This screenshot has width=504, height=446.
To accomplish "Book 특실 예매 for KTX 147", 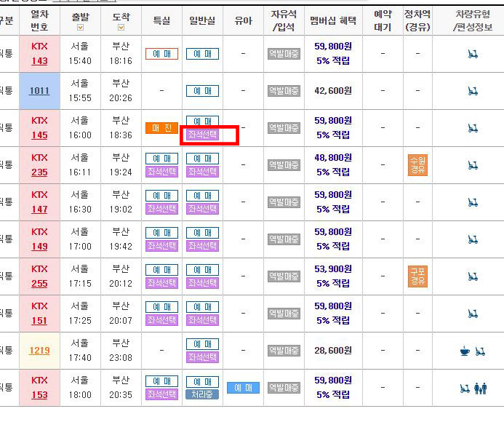I will [x=161, y=196].
